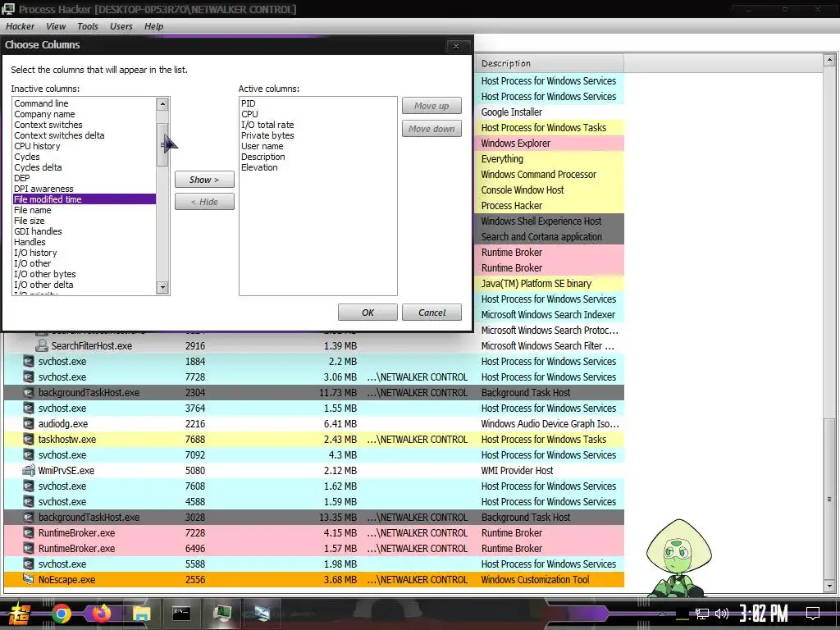
Task: Open volume tray icon
Action: (722, 614)
